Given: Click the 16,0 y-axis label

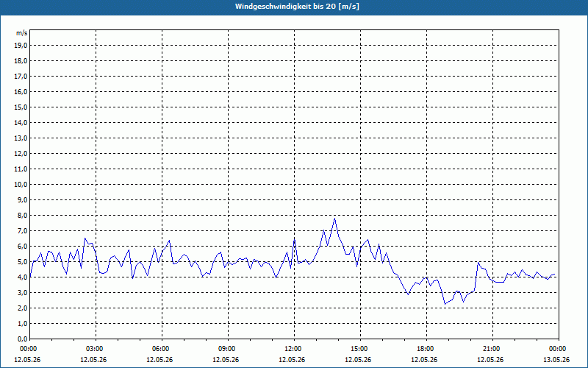Looking at the screenshot, I should [21, 91].
